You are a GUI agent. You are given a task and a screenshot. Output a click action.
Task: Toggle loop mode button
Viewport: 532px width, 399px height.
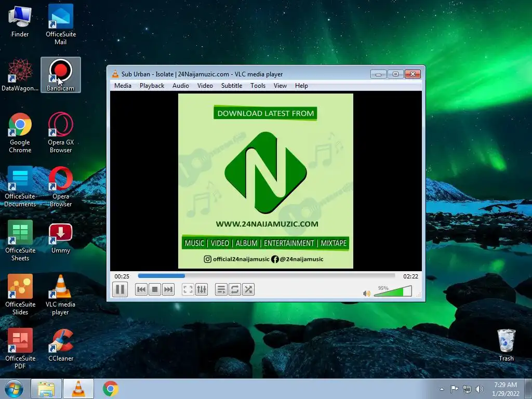point(235,289)
